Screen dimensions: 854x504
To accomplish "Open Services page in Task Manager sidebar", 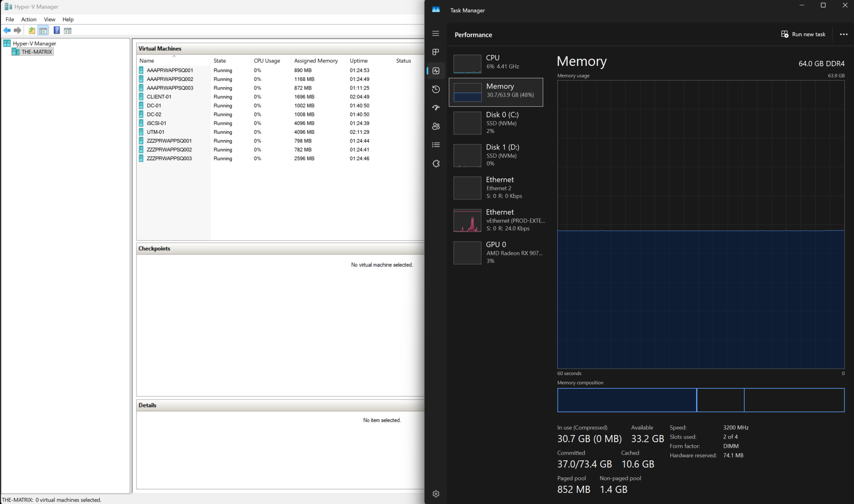I will coord(436,164).
